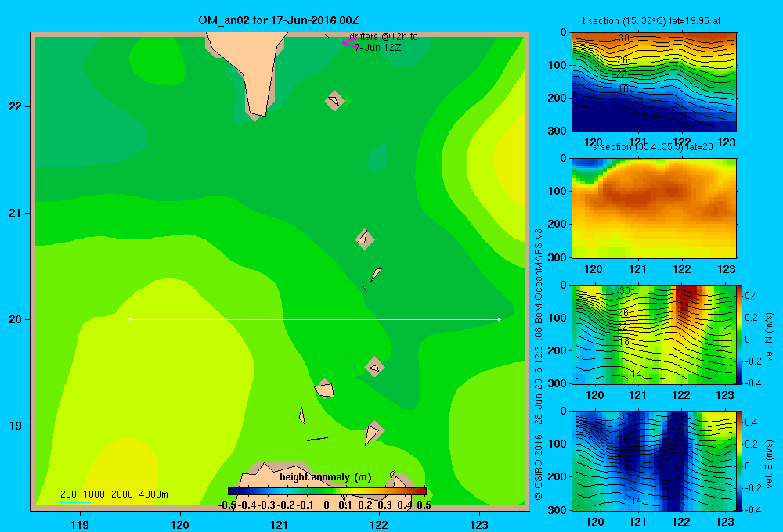Viewport: 783px width, 532px height.
Task: Click the vel. E color scale bar
Action: pyautogui.click(x=740, y=461)
